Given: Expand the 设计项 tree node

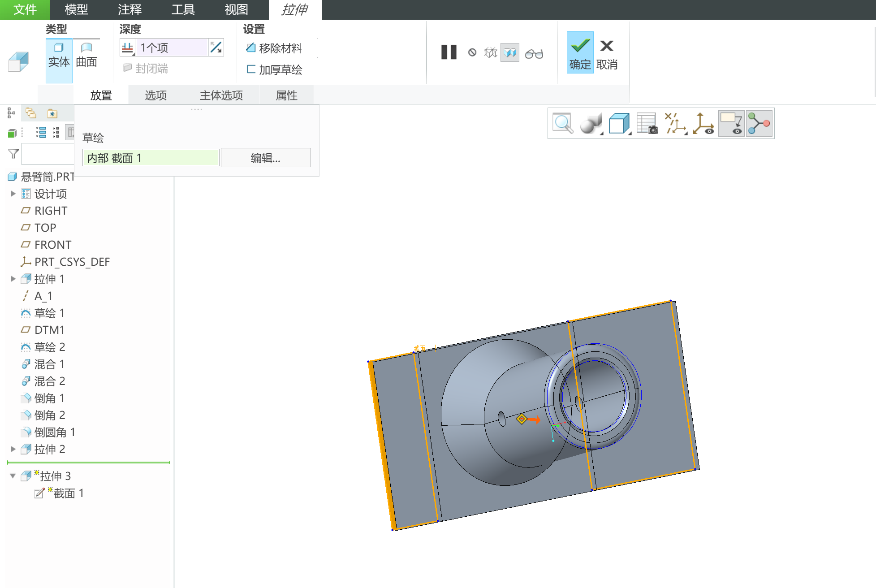Looking at the screenshot, I should [x=13, y=194].
